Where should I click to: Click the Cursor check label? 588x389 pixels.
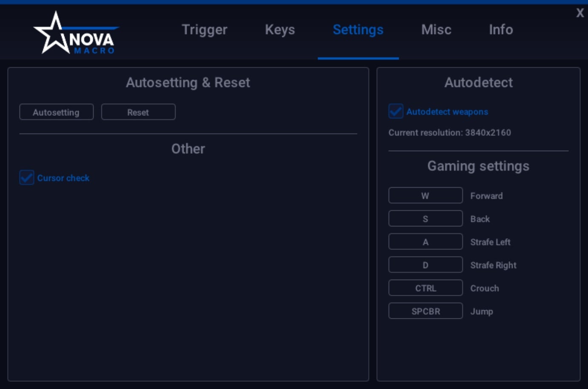(63, 178)
